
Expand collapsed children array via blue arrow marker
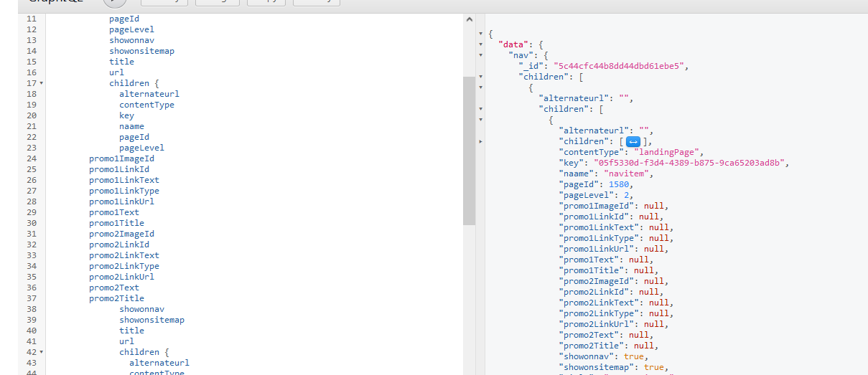click(x=633, y=141)
